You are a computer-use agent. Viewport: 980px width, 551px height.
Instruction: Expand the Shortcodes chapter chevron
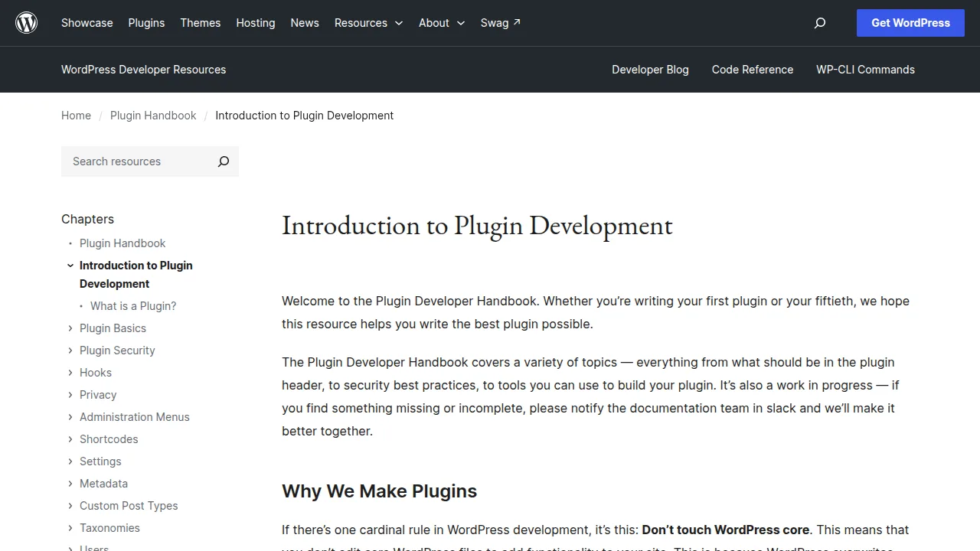point(70,439)
